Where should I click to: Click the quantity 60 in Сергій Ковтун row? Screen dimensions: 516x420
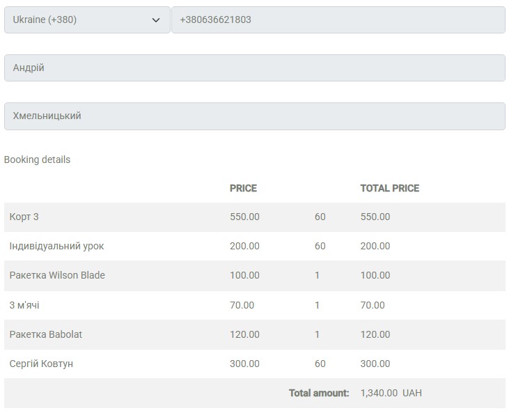320,364
